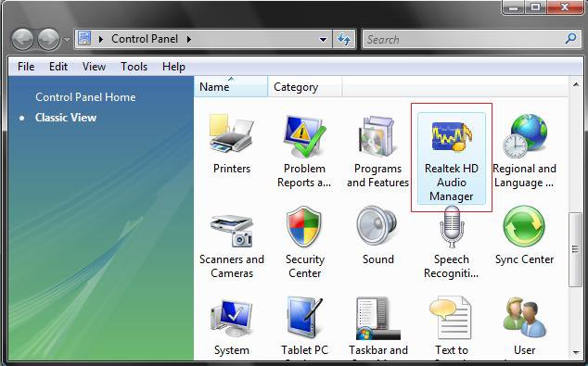Open the File menu
This screenshot has height=366, width=588.
click(x=26, y=67)
